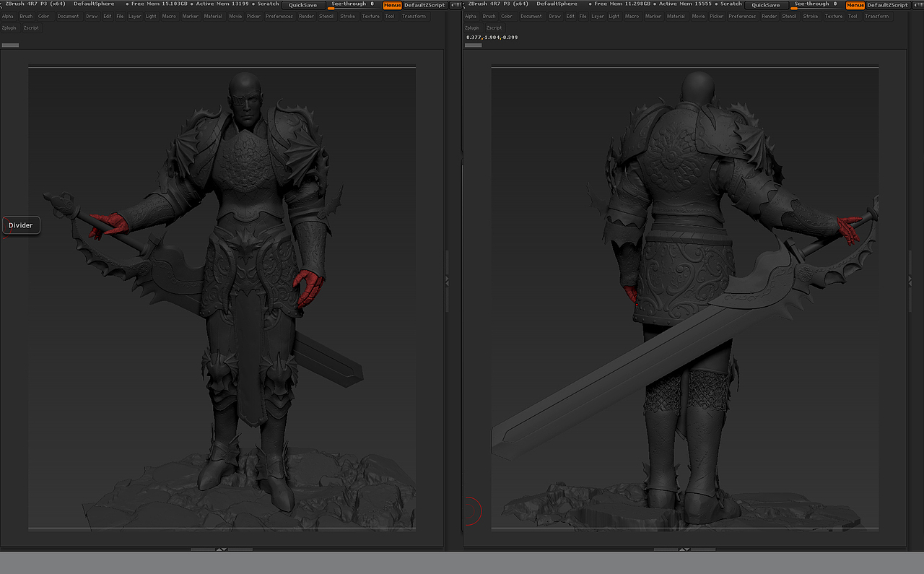The width and height of the screenshot is (924, 574).
Task: Open the Light menu in right window
Action: coord(614,16)
